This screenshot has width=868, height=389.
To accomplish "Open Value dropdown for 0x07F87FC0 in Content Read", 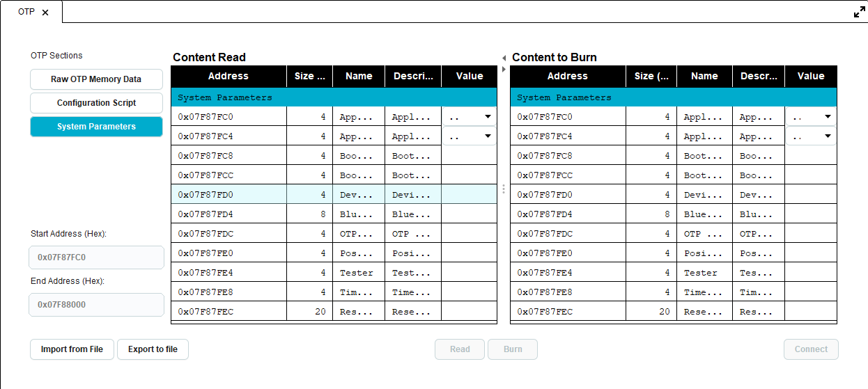I will click(469, 116).
